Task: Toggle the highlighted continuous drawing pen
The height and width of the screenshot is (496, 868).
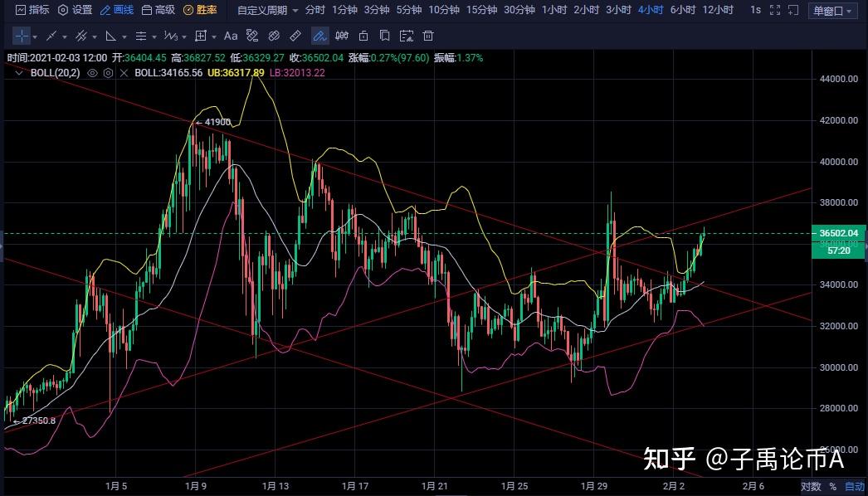Action: pos(319,36)
